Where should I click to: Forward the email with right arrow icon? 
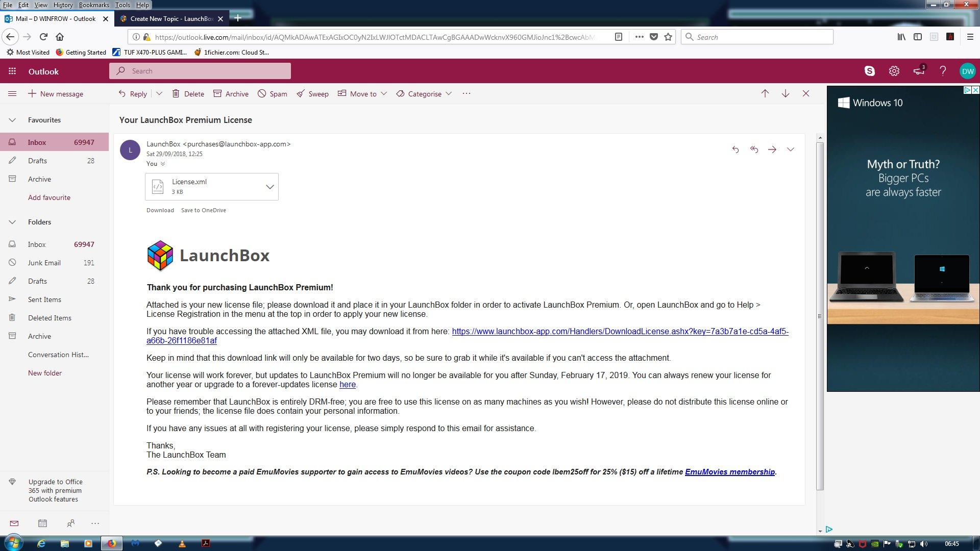[772, 149]
